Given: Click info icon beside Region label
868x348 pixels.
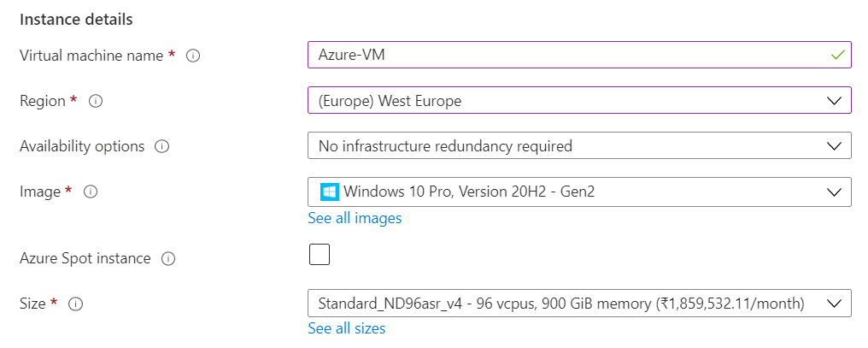Looking at the screenshot, I should click(x=96, y=101).
